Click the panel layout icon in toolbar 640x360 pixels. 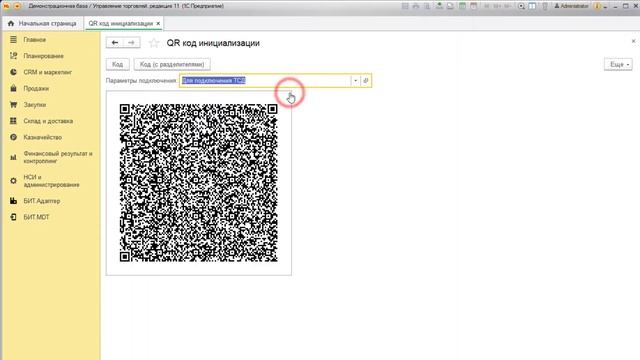[532, 6]
